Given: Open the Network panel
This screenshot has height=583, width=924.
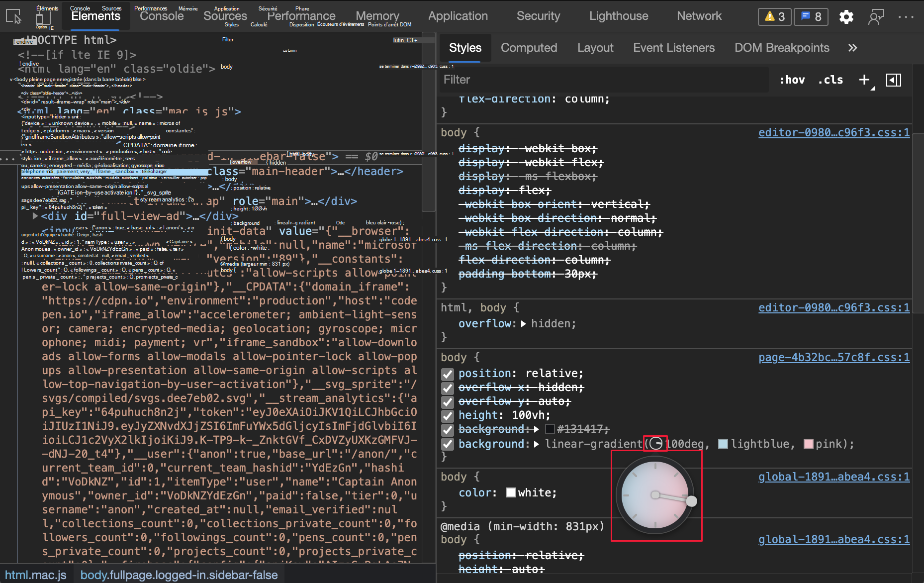Looking at the screenshot, I should click(699, 16).
